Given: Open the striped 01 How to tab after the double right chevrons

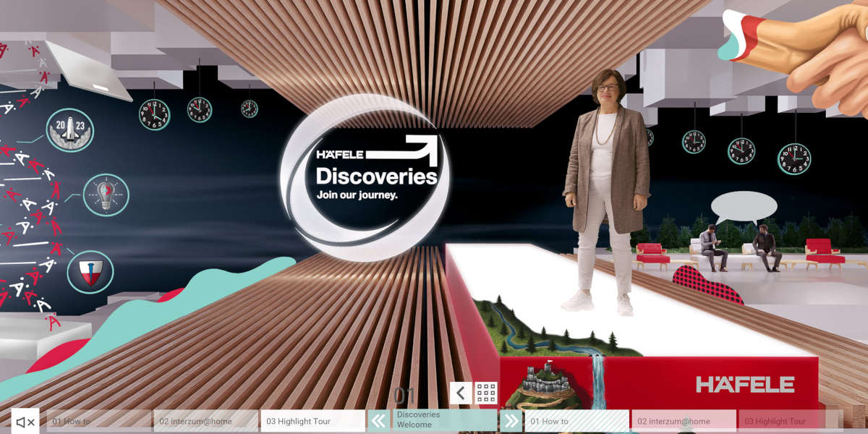Looking at the screenshot, I should (x=576, y=421).
